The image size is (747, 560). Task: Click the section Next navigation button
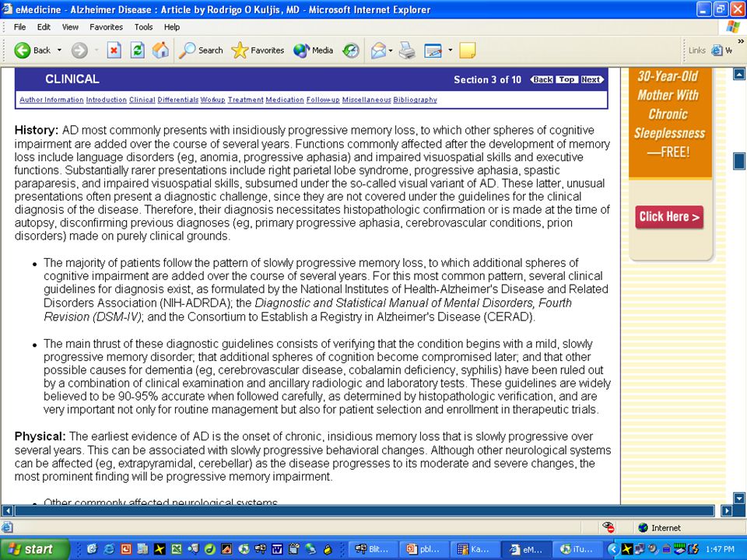(591, 79)
